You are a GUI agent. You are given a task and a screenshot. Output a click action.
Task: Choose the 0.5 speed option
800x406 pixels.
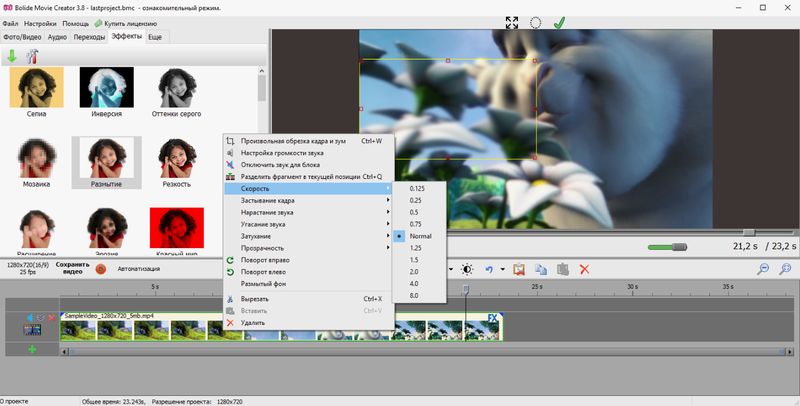[415, 212]
